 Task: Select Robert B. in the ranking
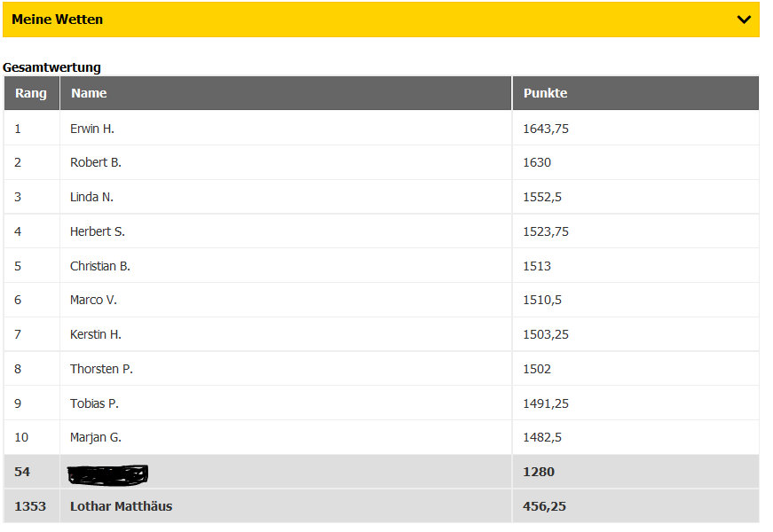pos(96,162)
